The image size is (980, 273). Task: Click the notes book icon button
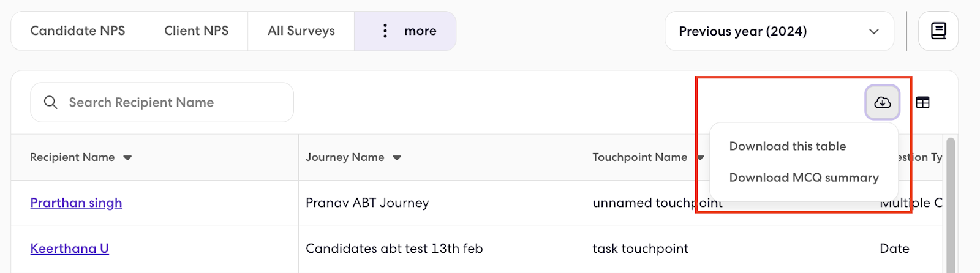(938, 31)
